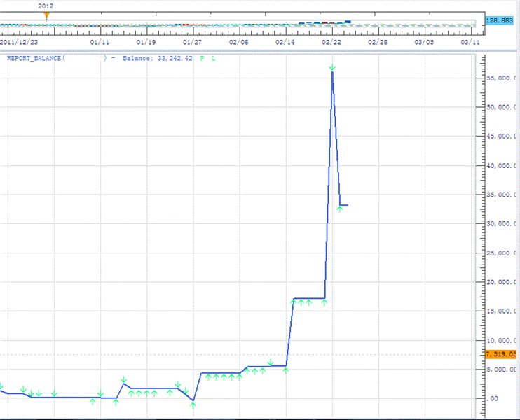Click the 2011/12/23 start date label
520x420 pixels.
pos(19,42)
